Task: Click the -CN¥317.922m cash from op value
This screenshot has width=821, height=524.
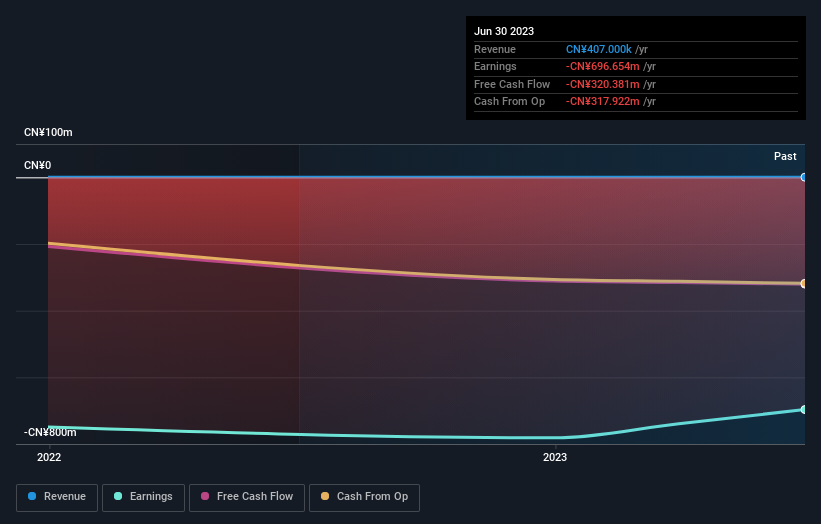Action: click(602, 102)
